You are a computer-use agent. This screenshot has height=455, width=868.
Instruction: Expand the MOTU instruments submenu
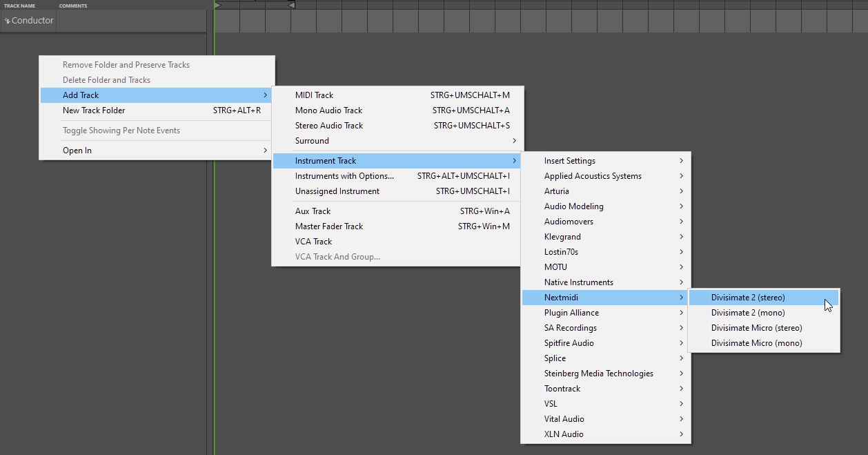tap(606, 267)
